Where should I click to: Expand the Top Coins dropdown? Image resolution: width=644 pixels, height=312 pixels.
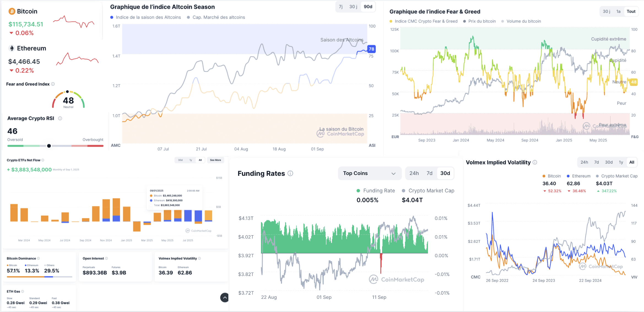click(x=369, y=173)
